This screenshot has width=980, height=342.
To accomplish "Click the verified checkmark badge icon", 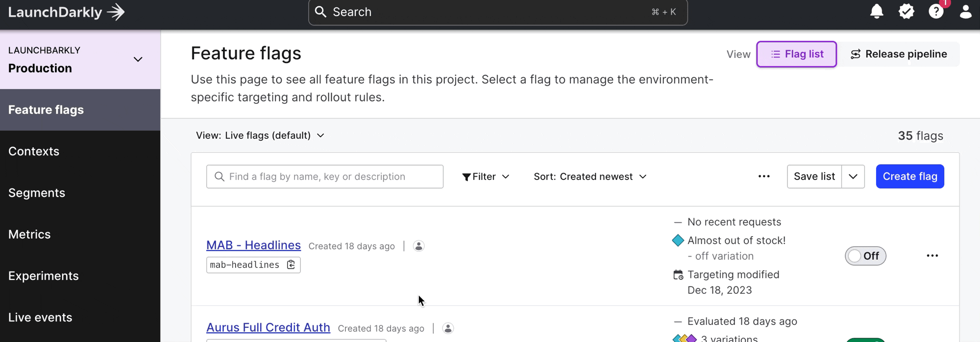I will pyautogui.click(x=906, y=12).
